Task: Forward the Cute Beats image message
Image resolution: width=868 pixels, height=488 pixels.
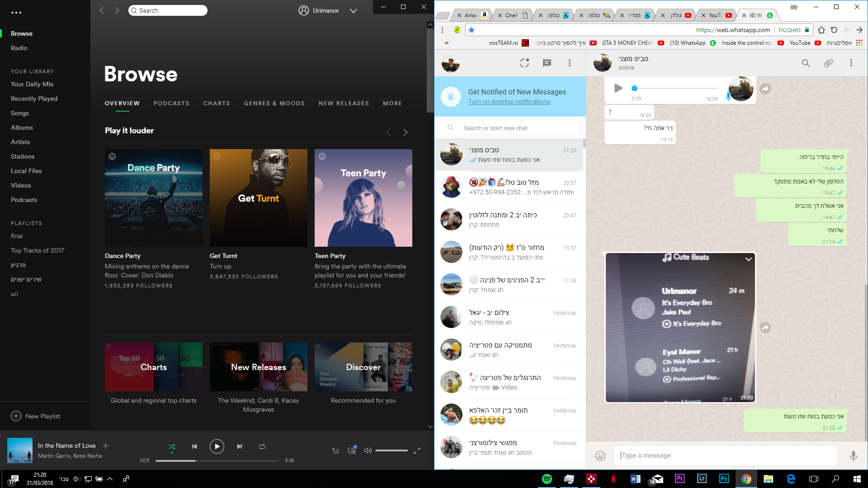Action: coord(765,328)
